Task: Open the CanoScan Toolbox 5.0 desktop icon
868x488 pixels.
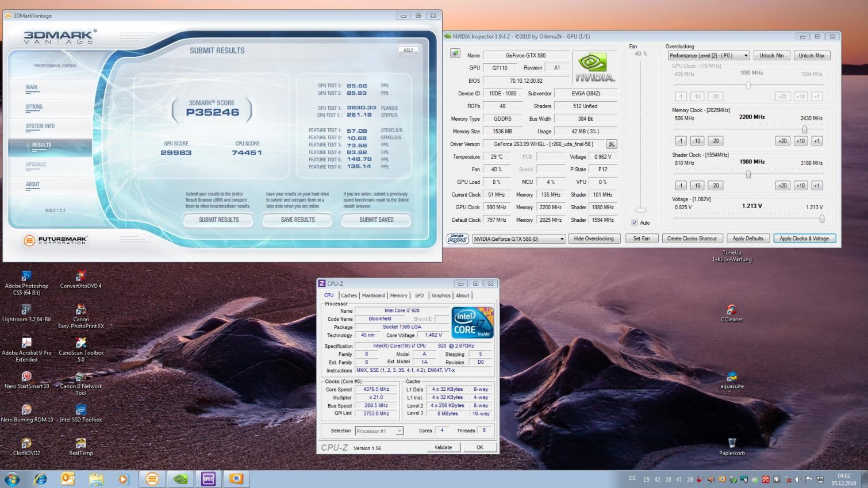Action: 81,350
